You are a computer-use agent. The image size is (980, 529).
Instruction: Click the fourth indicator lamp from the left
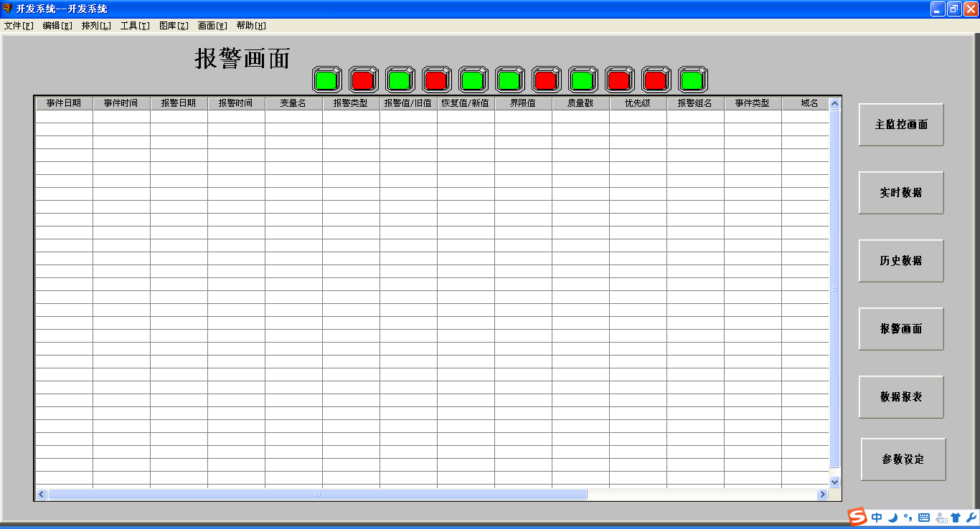coord(437,80)
